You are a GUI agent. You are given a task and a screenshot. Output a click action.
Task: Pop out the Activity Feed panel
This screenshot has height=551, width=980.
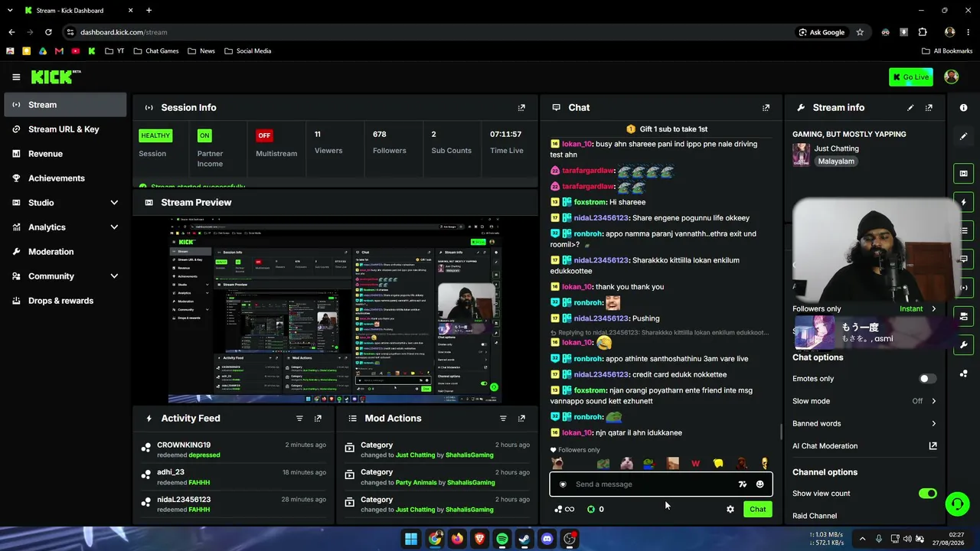pos(318,419)
